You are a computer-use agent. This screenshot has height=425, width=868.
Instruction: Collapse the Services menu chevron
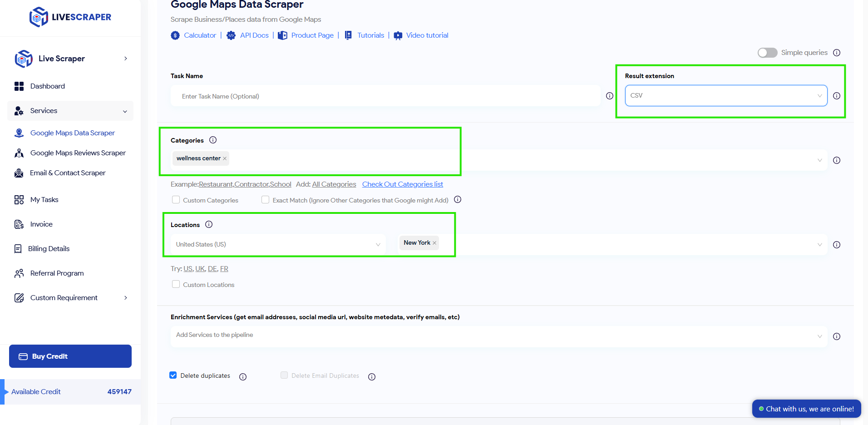pyautogui.click(x=125, y=111)
